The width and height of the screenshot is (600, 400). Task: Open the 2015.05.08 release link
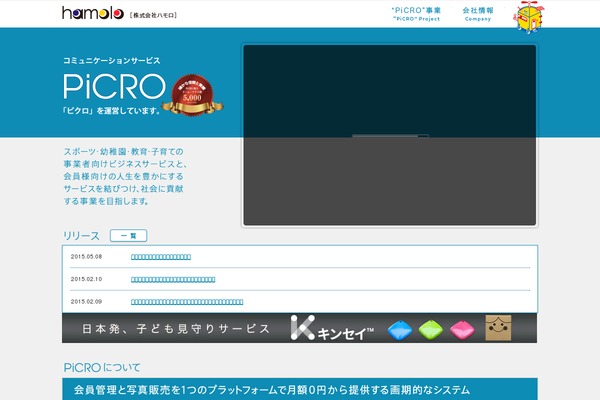(x=161, y=257)
